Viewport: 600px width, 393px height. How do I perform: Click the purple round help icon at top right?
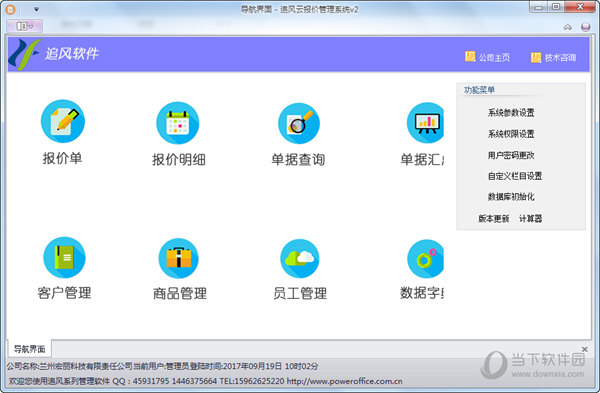point(585,27)
